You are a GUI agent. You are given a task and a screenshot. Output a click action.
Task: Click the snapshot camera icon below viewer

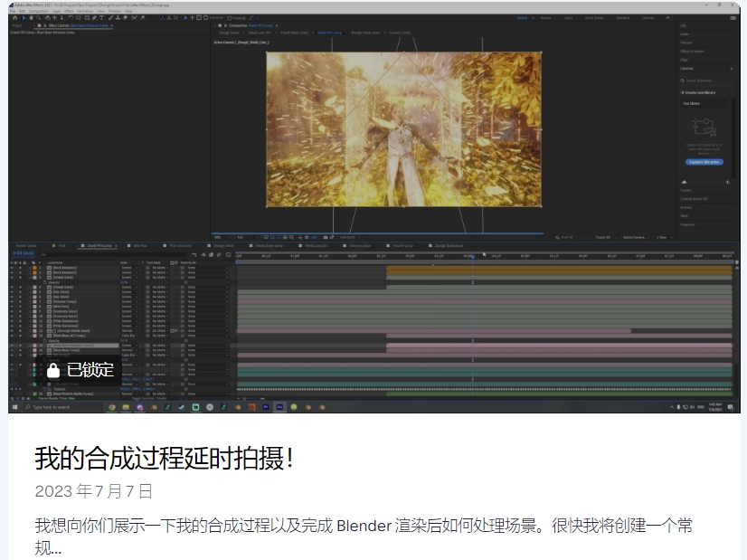326,237
